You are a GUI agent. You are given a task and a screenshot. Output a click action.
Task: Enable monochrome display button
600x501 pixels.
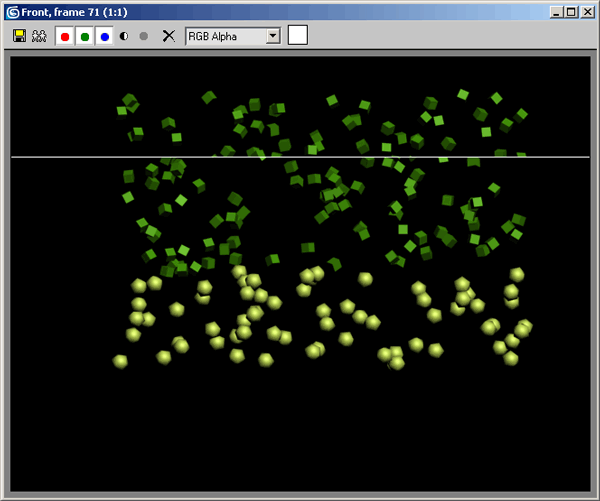coord(144,36)
